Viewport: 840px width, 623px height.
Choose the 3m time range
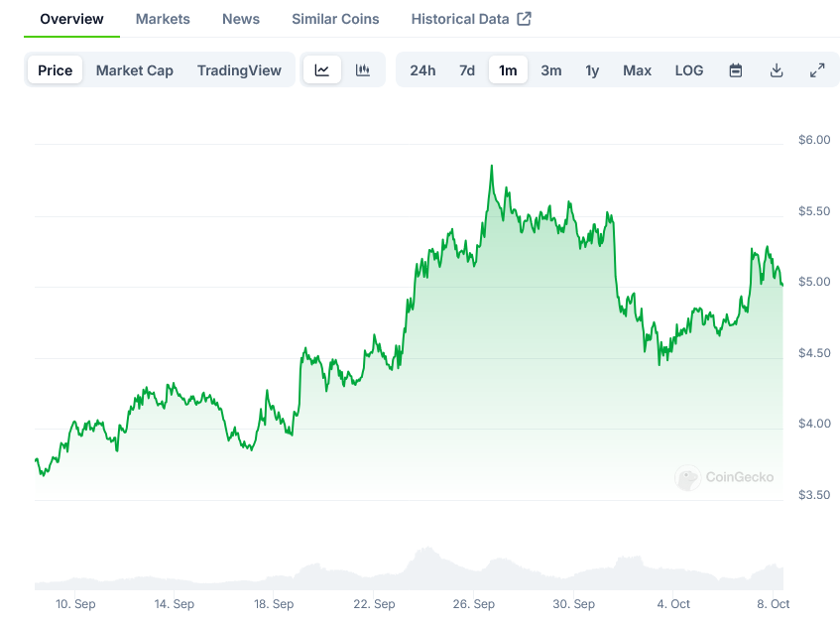pyautogui.click(x=551, y=70)
